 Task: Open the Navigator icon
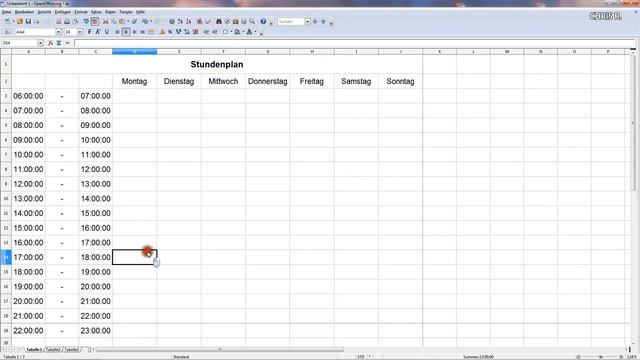227,21
